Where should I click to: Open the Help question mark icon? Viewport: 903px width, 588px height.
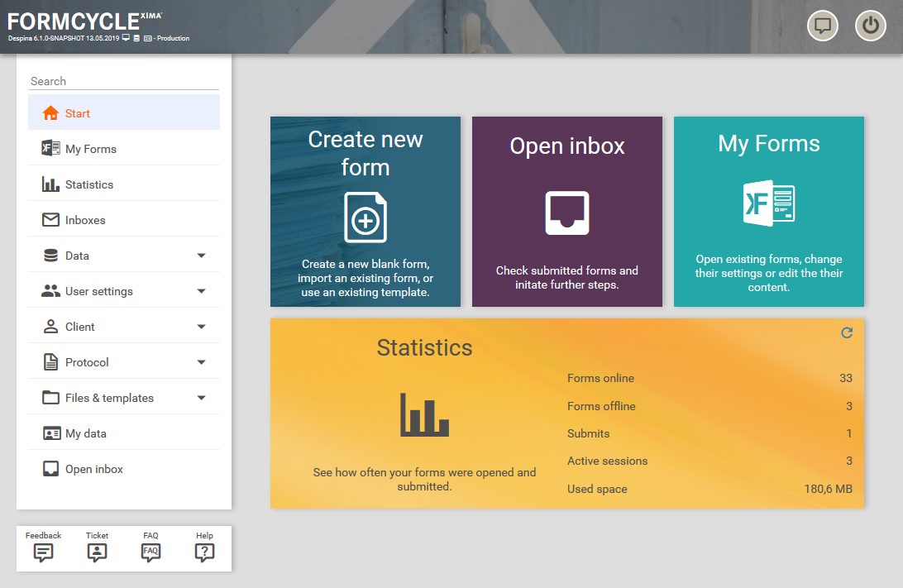point(204,552)
